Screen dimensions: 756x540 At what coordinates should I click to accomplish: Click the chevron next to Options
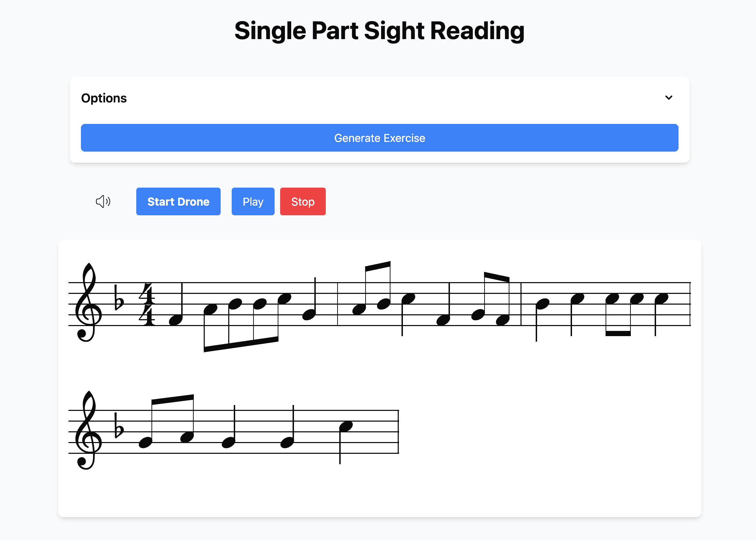(669, 98)
